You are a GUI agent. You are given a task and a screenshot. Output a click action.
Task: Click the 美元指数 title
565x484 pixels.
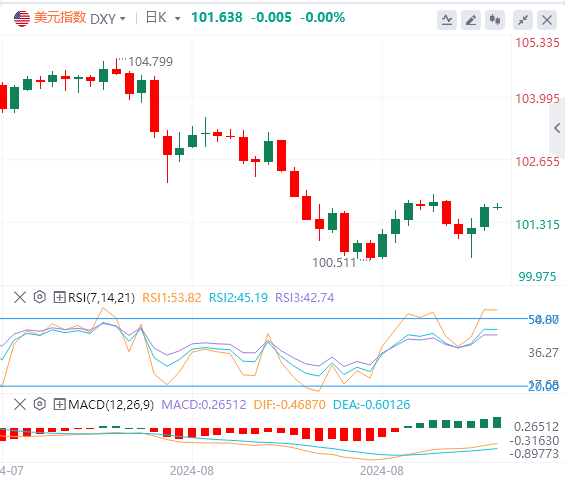click(60, 18)
